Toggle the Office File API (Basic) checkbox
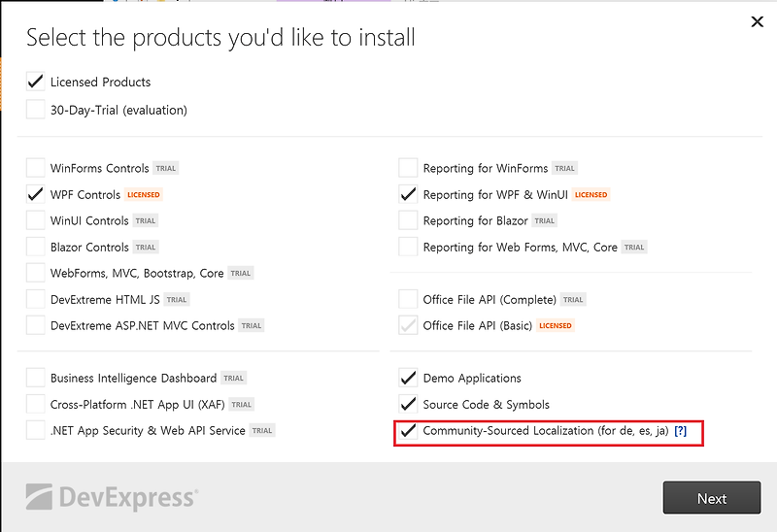This screenshot has width=777, height=532. [x=408, y=325]
